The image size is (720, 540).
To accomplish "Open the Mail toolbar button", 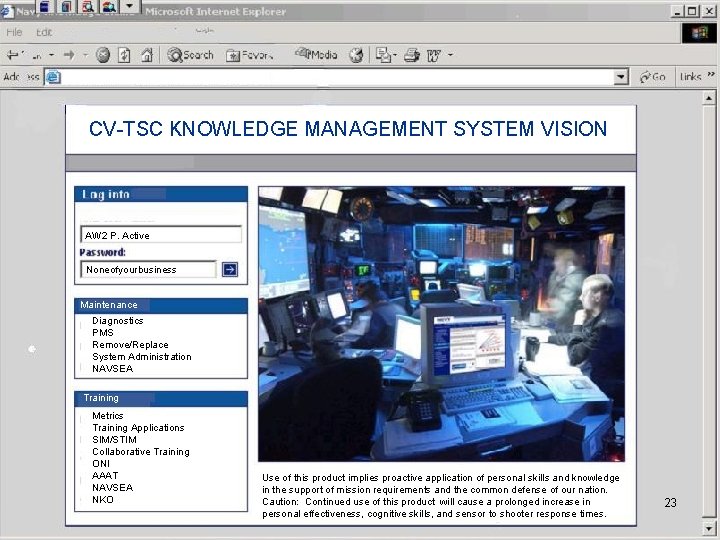I will tap(382, 56).
